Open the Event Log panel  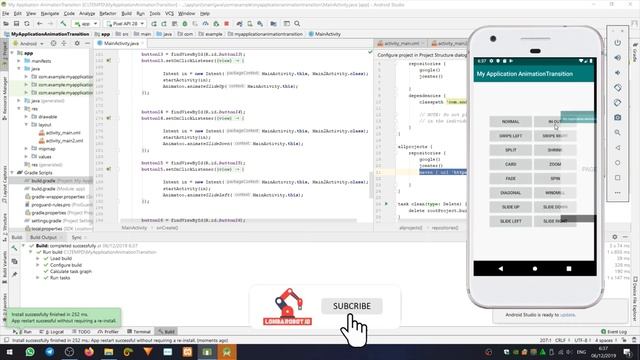coord(614,332)
